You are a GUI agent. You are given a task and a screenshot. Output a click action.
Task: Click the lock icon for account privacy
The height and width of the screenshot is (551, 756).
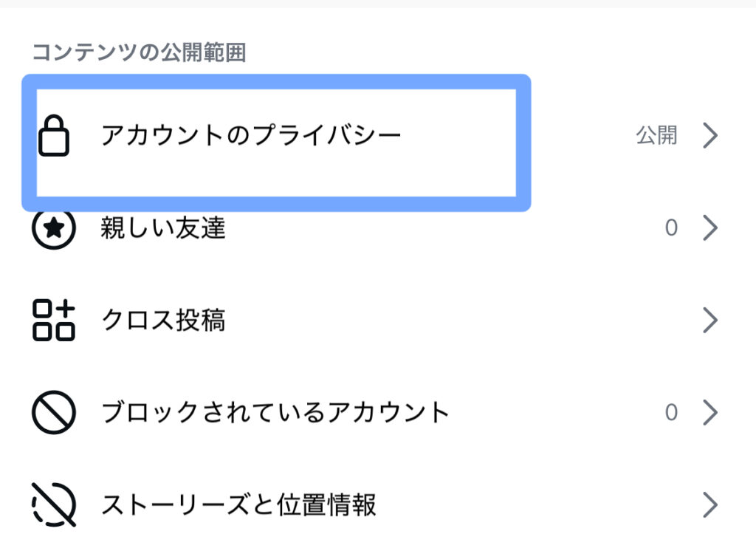click(x=54, y=137)
